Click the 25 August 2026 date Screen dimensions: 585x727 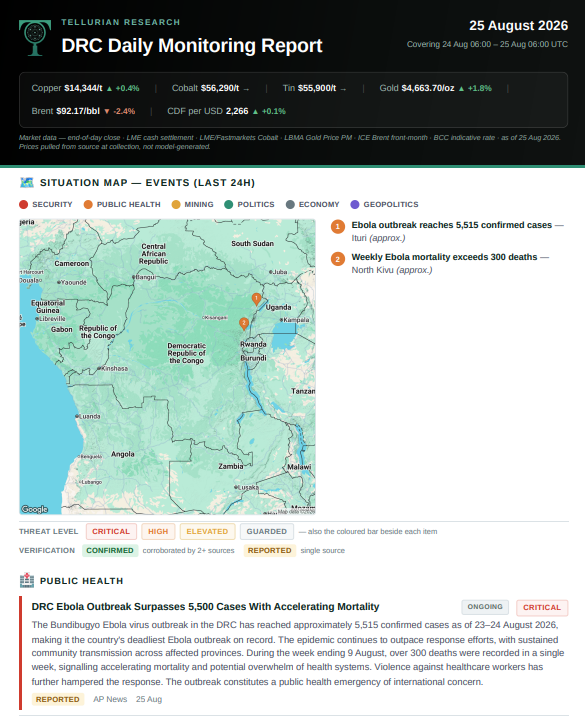pos(518,26)
